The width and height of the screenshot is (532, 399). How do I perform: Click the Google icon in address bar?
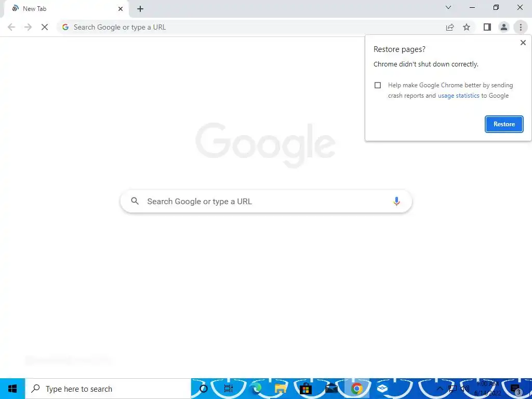[65, 27]
